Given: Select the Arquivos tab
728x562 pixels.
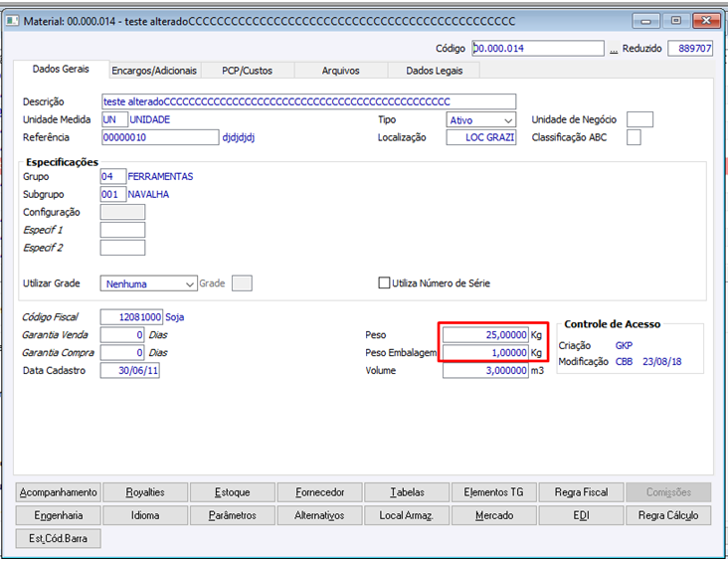Looking at the screenshot, I should tap(341, 71).
